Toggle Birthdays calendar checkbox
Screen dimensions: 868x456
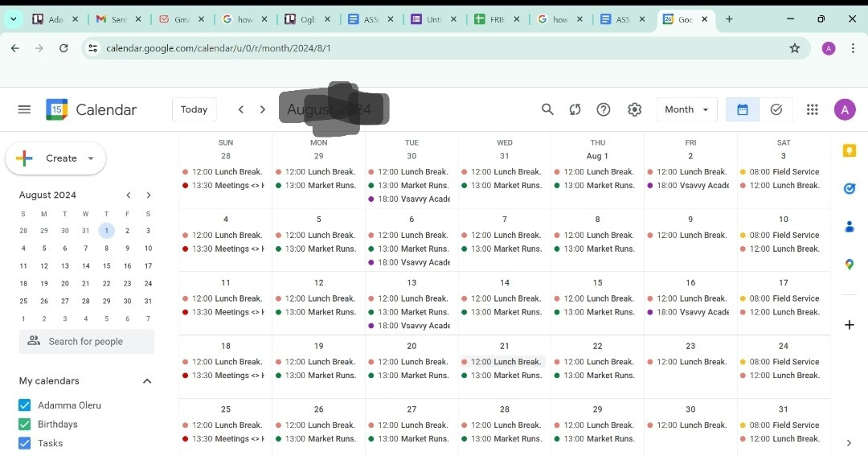coord(24,425)
